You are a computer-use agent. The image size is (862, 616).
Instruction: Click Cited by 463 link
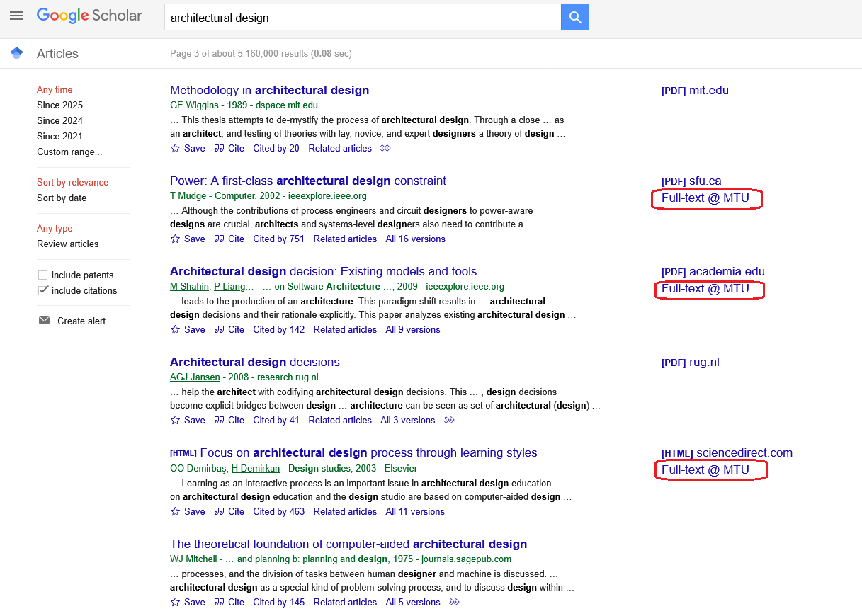coord(278,511)
